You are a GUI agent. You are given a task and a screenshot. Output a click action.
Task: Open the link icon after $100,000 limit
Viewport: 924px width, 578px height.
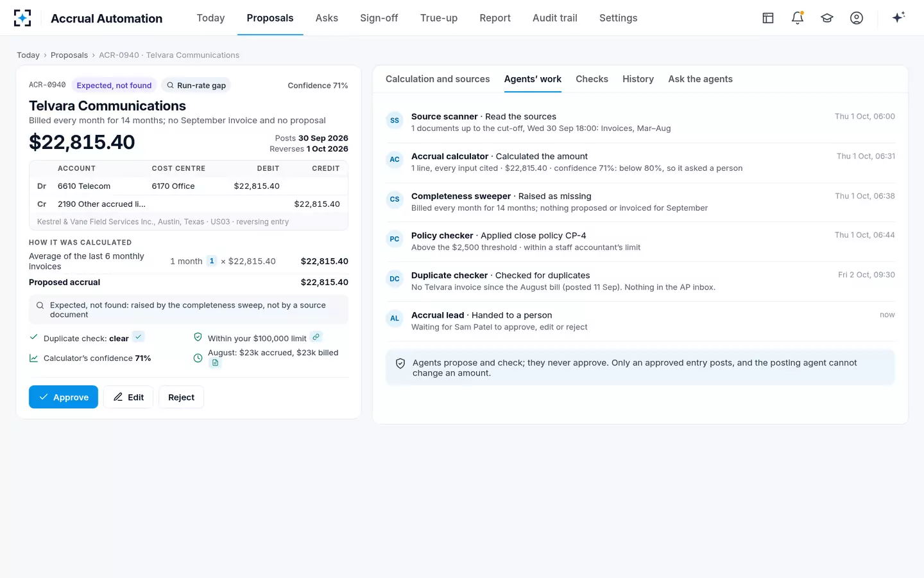tap(316, 337)
